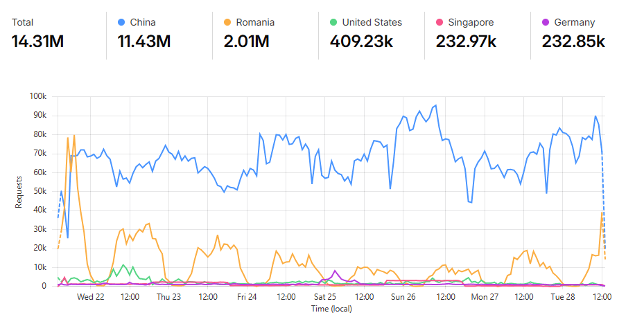This screenshot has height=315, width=644.
Task: Click China's 11.43M value
Action: [x=143, y=41]
